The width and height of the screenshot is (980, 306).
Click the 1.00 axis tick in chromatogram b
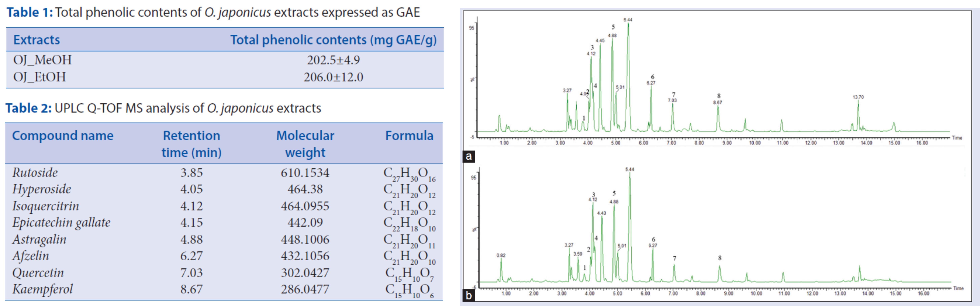coord(506,293)
